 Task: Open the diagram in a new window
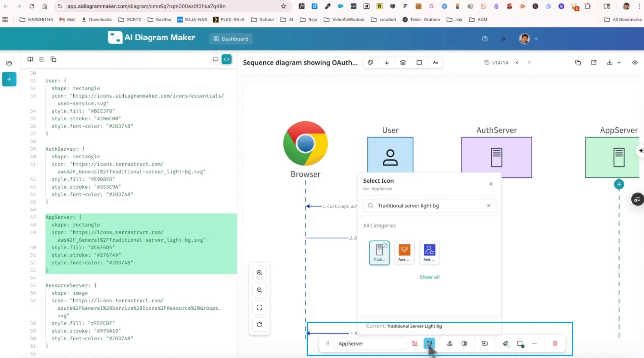pos(594,62)
